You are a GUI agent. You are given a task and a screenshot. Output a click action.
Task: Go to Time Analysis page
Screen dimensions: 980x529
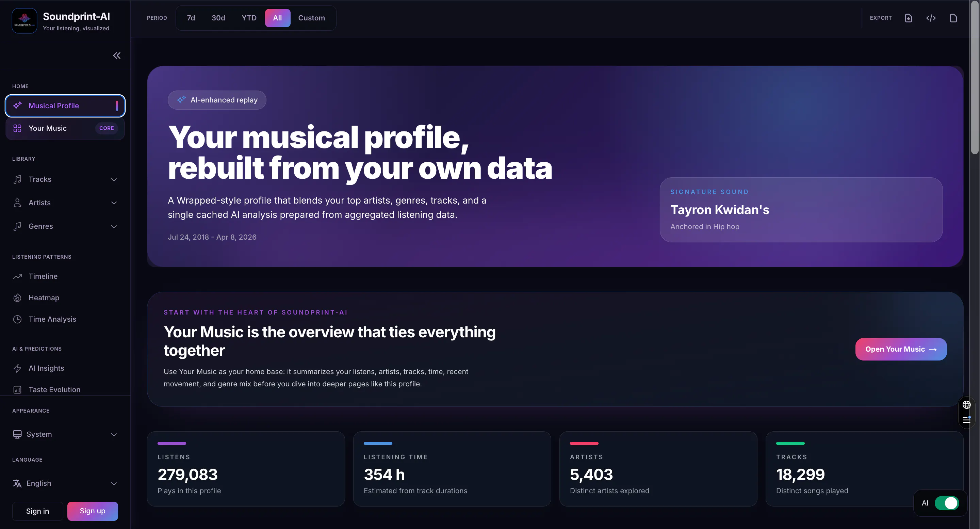click(x=65, y=319)
